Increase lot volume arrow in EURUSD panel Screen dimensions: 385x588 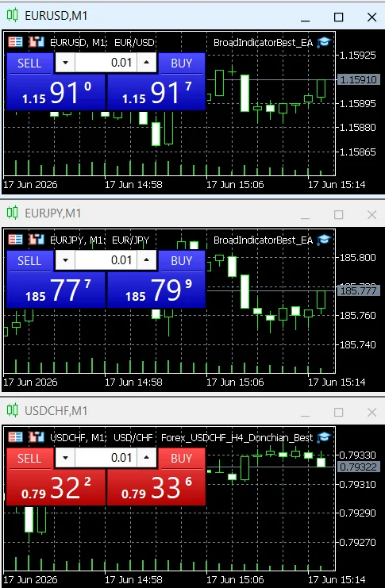click(x=146, y=63)
